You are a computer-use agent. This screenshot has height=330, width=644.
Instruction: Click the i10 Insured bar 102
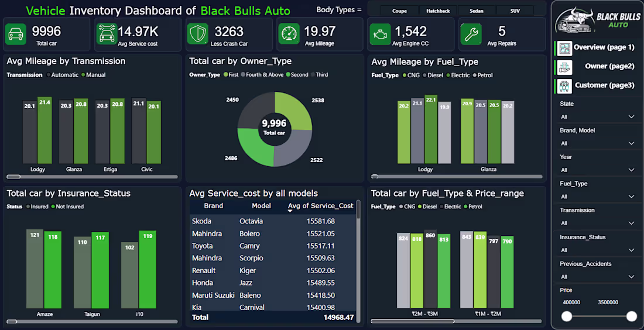pos(130,275)
